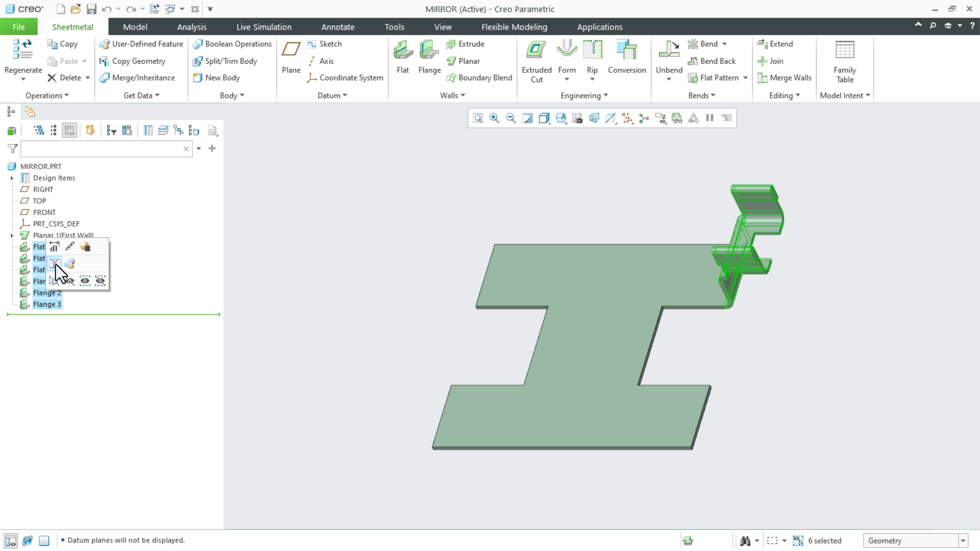Image resolution: width=980 pixels, height=551 pixels.
Task: Switch to the Model tab
Action: (x=135, y=27)
